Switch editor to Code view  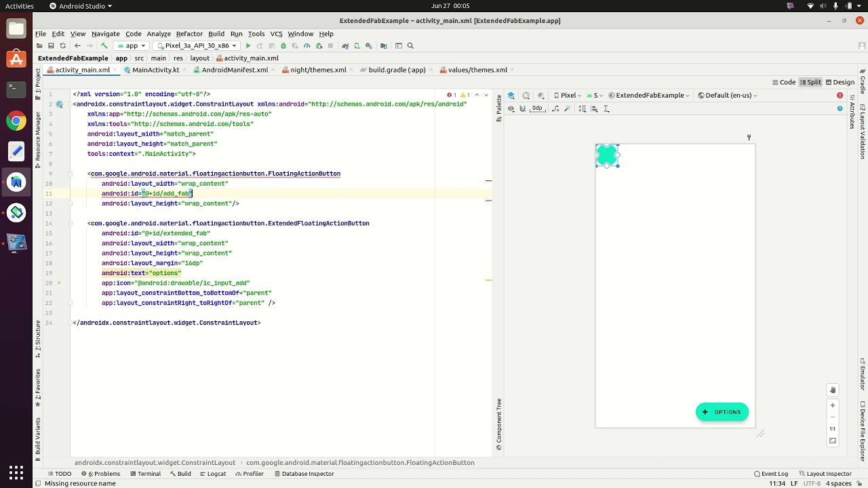[x=784, y=82]
